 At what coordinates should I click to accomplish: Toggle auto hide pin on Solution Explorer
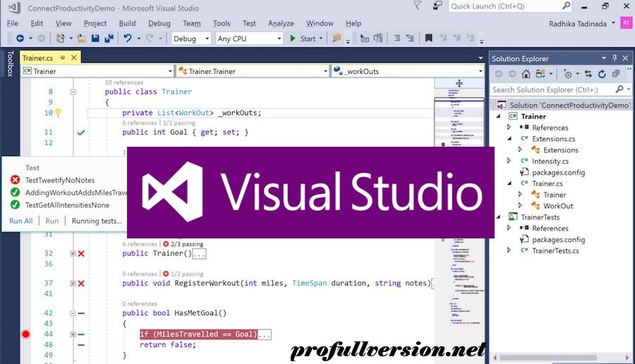point(615,58)
